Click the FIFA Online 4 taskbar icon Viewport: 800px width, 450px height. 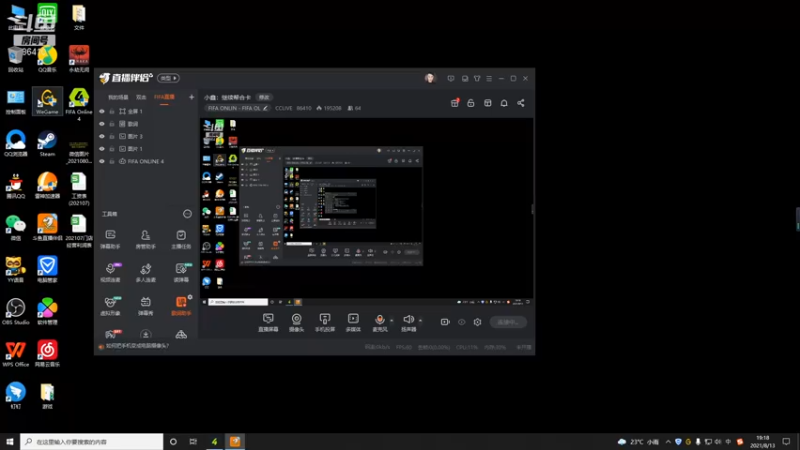(x=214, y=441)
